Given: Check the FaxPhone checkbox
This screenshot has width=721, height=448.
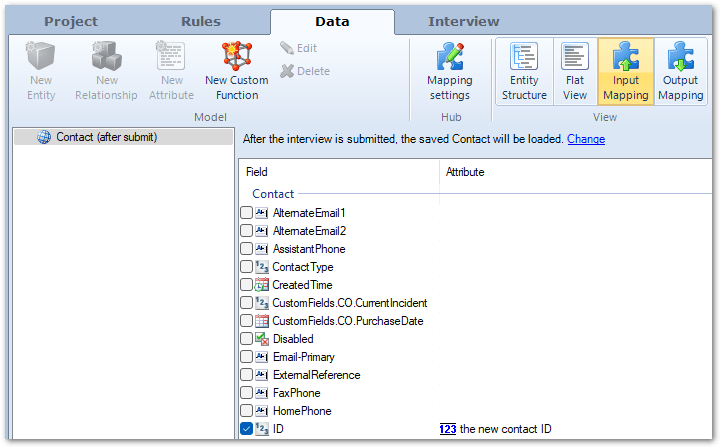Looking at the screenshot, I should [246, 392].
